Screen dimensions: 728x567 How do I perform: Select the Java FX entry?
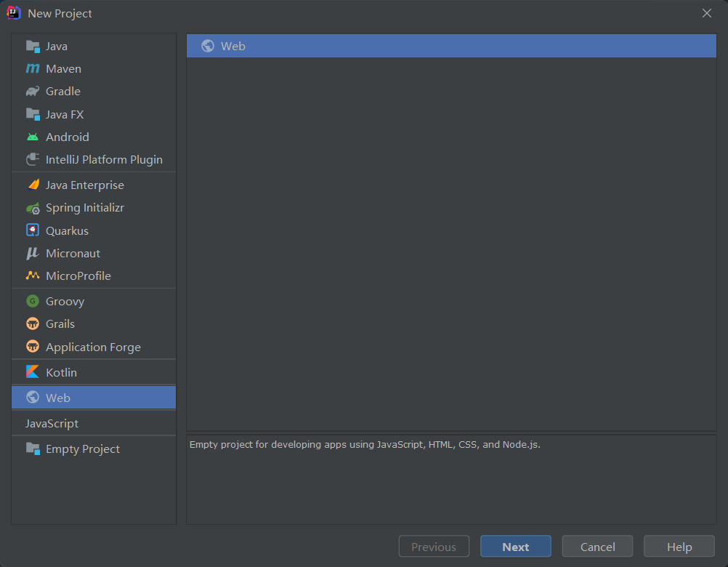tap(94, 114)
